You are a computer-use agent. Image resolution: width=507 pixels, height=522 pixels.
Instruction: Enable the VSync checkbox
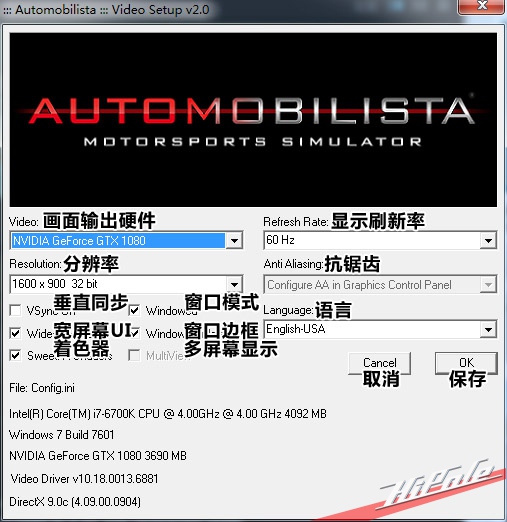click(16, 310)
